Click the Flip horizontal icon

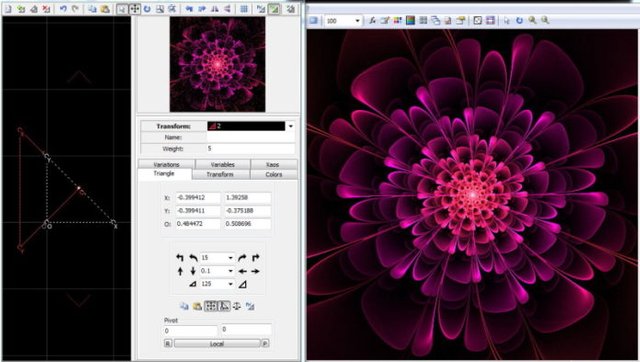[214, 9]
